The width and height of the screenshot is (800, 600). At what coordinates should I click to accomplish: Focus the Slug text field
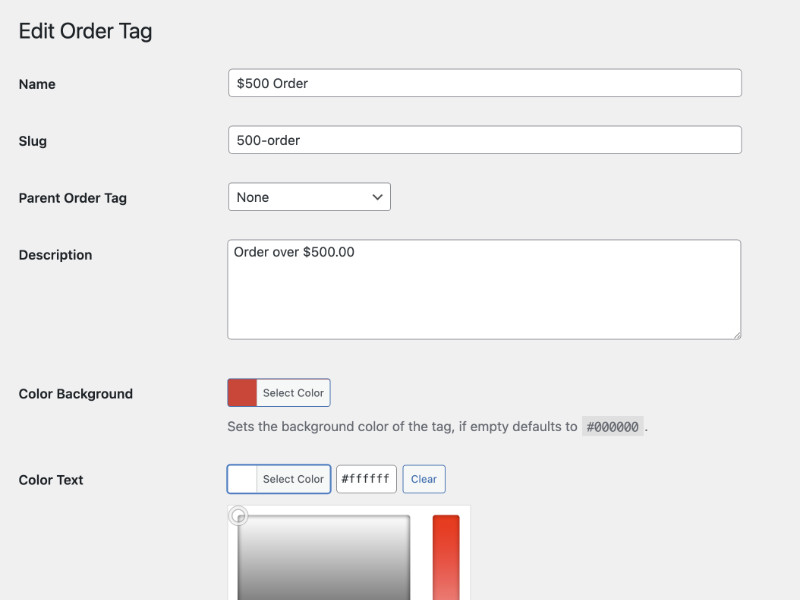[485, 140]
